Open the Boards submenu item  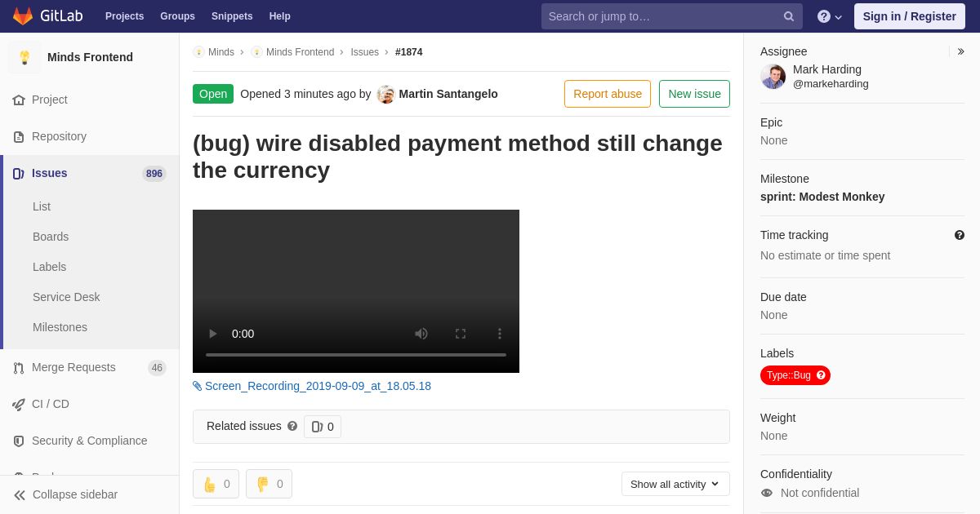coord(51,237)
